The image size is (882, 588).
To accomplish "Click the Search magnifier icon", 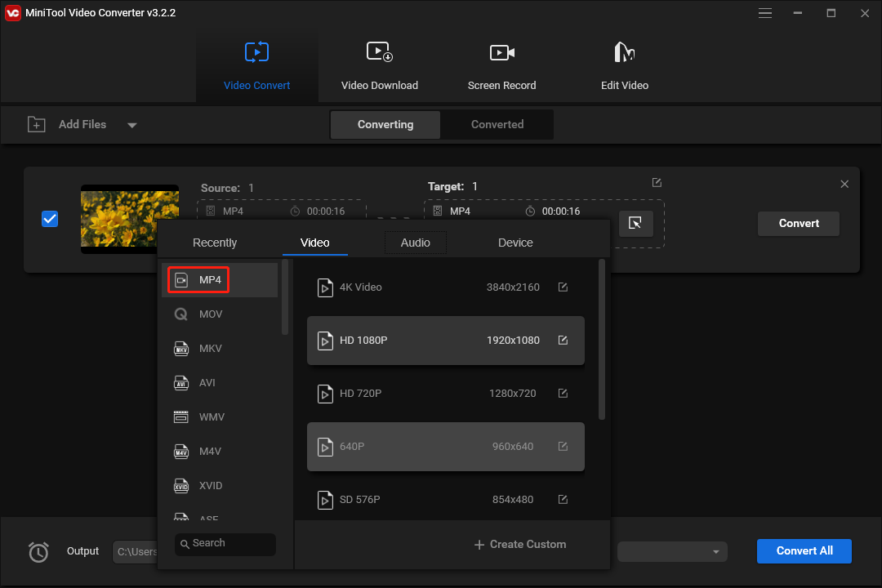I will coord(185,544).
